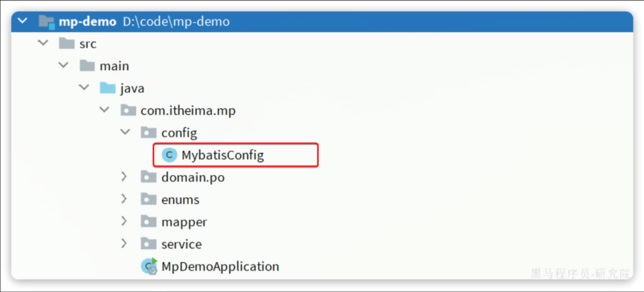644x292 pixels.
Task: Click the MybatisConfig class icon
Action: (169, 155)
